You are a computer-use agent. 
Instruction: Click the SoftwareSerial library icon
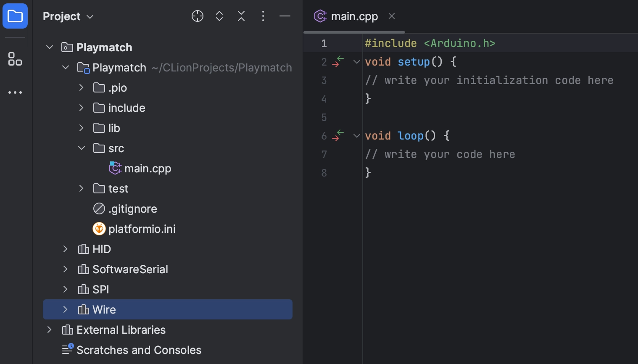[x=84, y=269]
